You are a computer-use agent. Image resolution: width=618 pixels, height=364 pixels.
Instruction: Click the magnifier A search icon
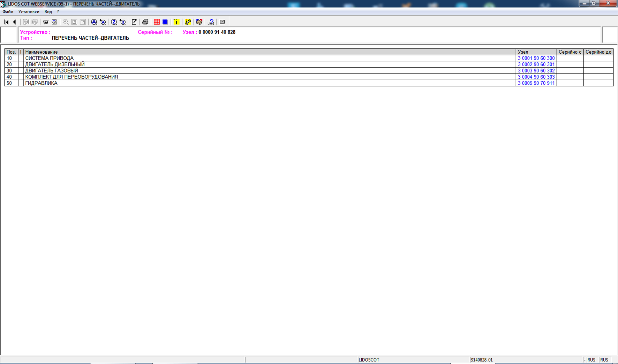[94, 22]
